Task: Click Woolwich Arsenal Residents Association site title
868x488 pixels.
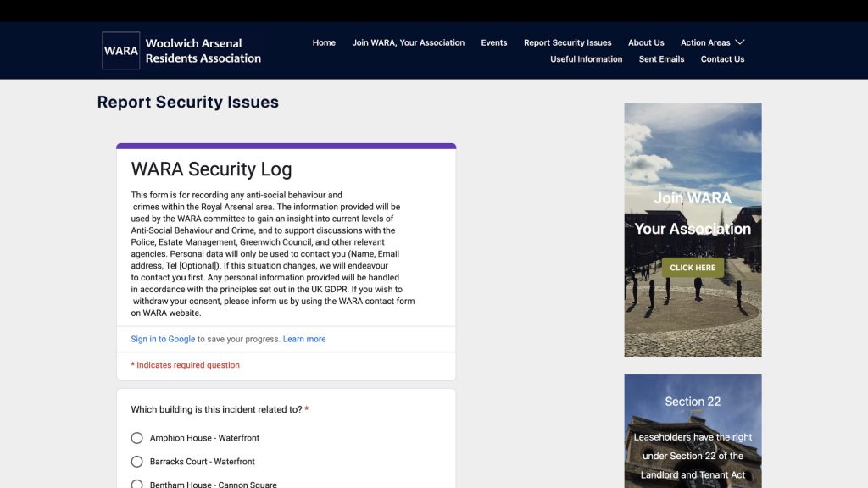Action: (x=203, y=51)
